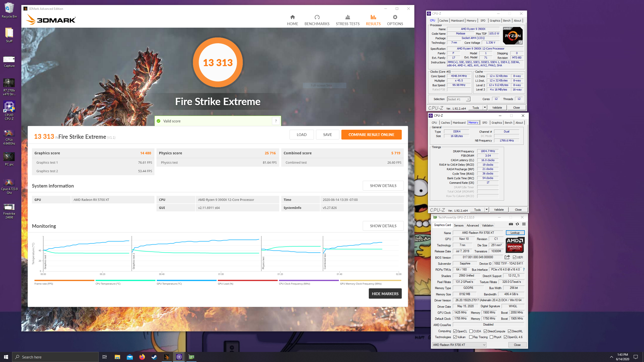Select the CPUz 4.648Ghz desktop icon
Screen dimensions: 644x362
point(9,138)
